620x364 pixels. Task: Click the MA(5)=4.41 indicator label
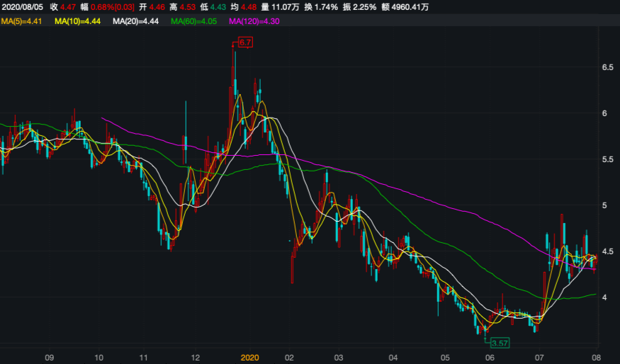point(22,22)
